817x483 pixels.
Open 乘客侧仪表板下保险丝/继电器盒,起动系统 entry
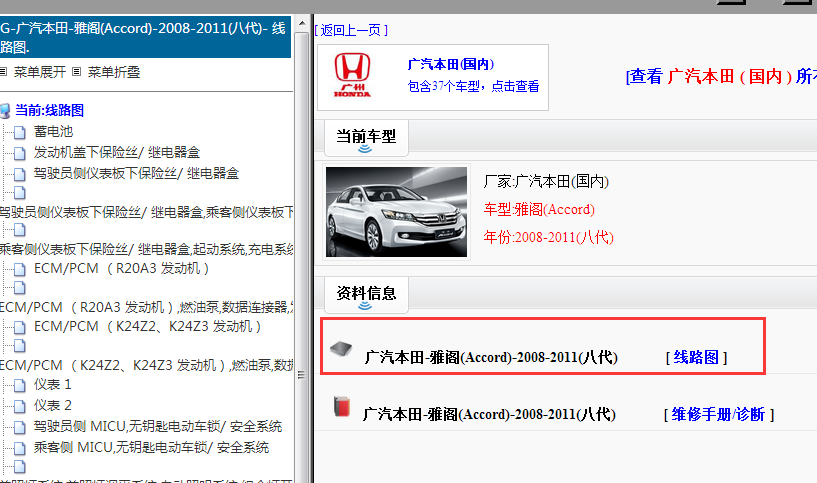146,249
